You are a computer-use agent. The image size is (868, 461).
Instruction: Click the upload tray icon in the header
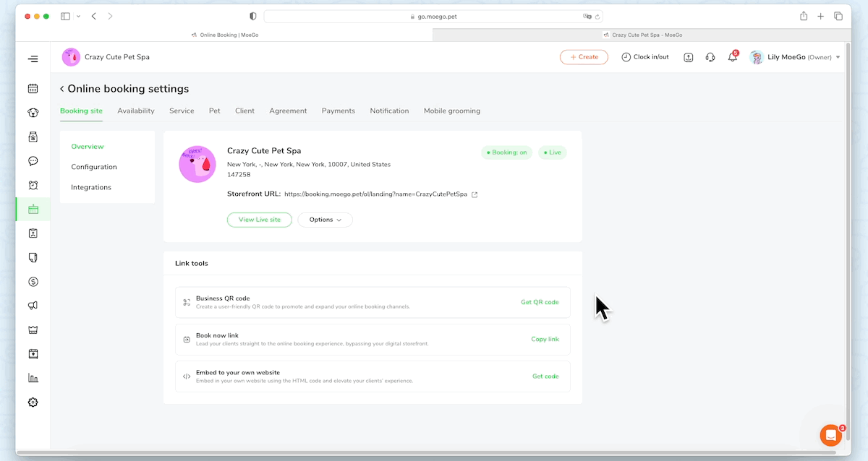(688, 57)
